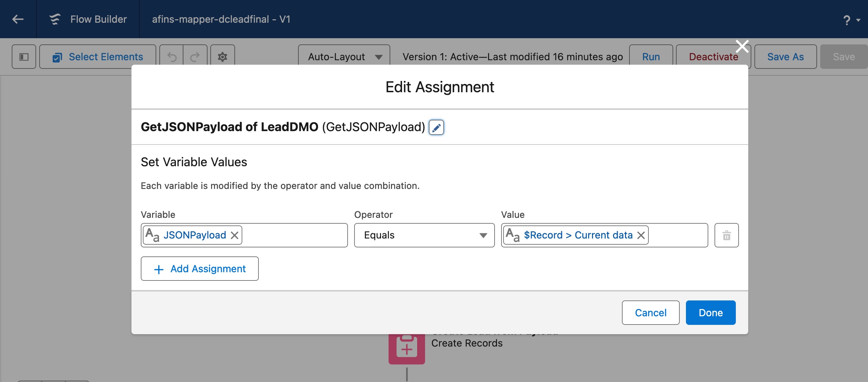The height and width of the screenshot is (382, 868).
Task: Remove the JSONPayload variable pill
Action: (x=235, y=235)
